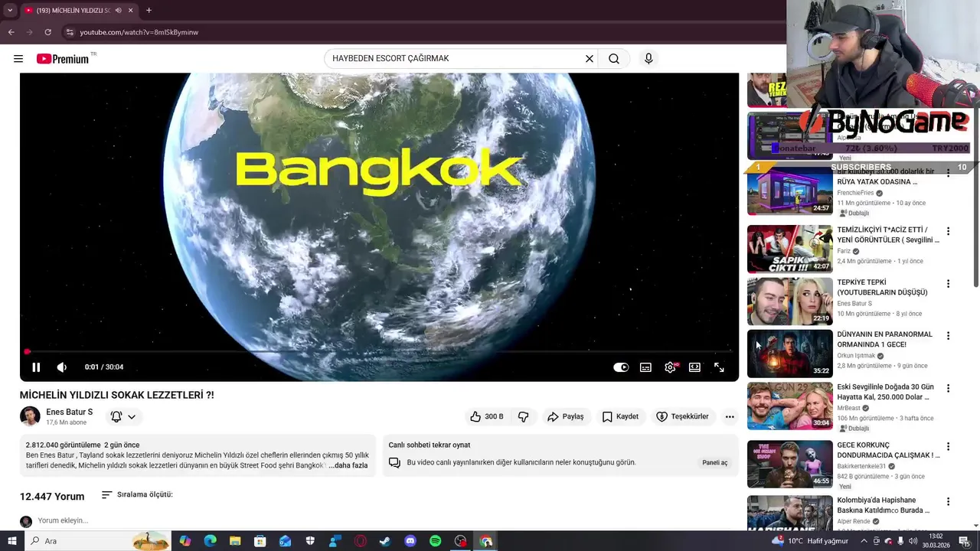
Task: Open Teşekkürler super thanks button
Action: [x=682, y=416]
